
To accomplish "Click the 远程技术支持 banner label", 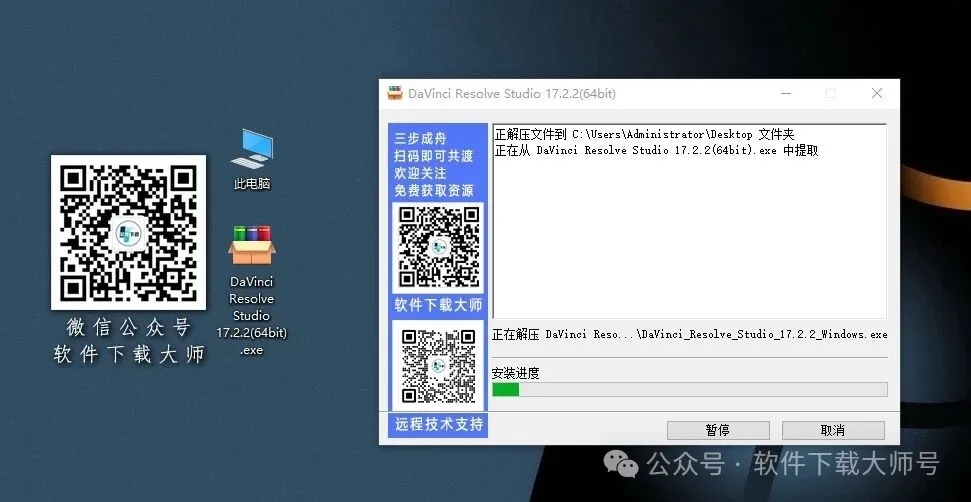I will point(439,425).
